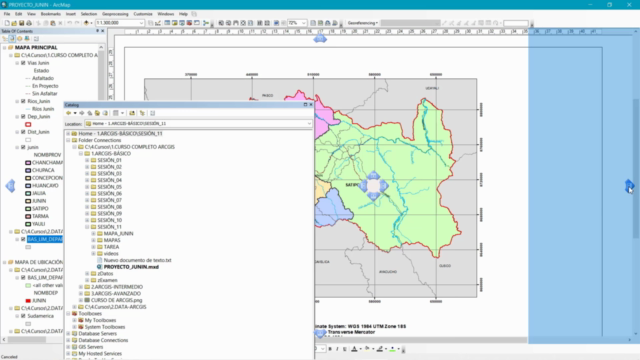Click Catalog Back arrow icon

(69, 113)
